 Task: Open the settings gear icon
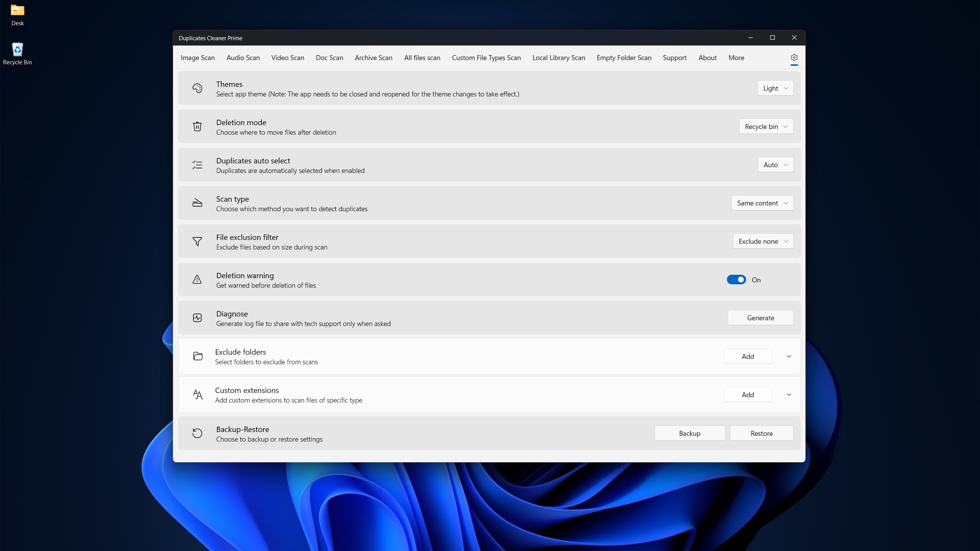click(794, 58)
